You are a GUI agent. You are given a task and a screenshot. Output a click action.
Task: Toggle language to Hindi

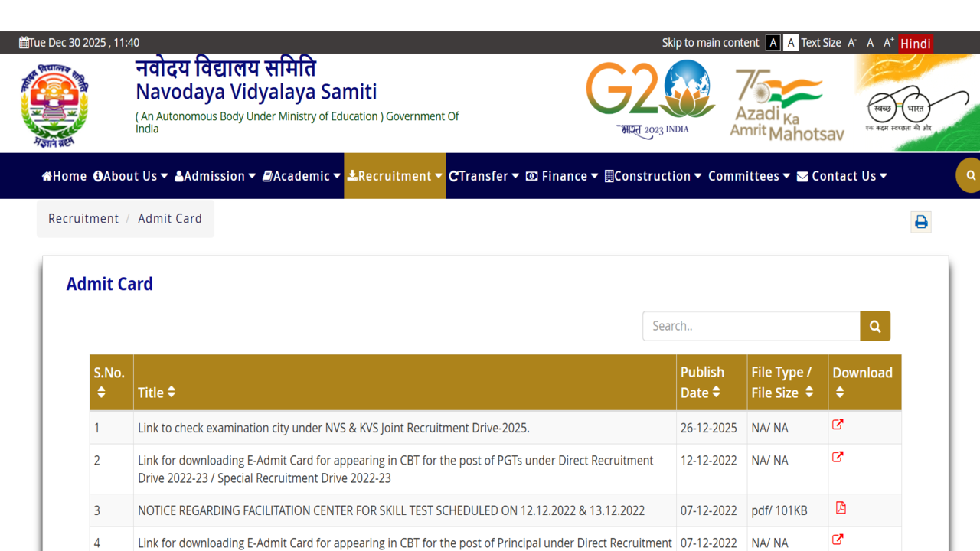point(916,44)
